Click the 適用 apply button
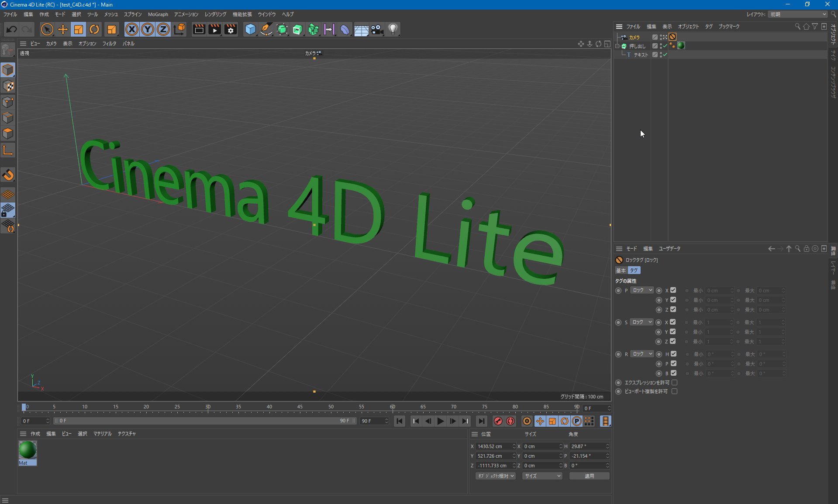This screenshot has height=504, width=838. pos(589,476)
